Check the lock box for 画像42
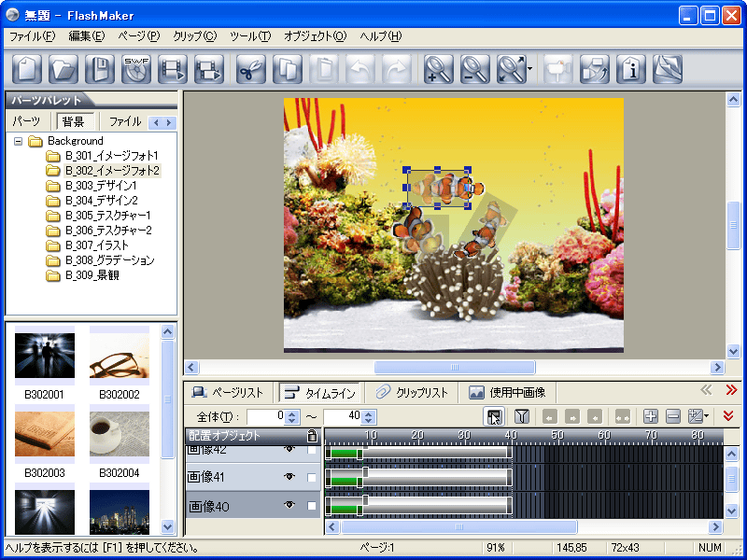747x560 pixels. click(312, 450)
